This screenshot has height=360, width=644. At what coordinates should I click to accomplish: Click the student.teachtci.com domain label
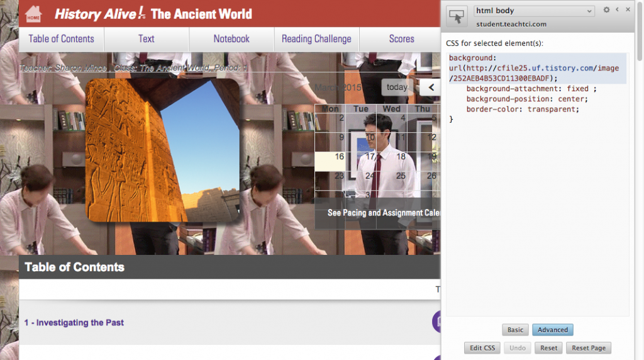511,25
